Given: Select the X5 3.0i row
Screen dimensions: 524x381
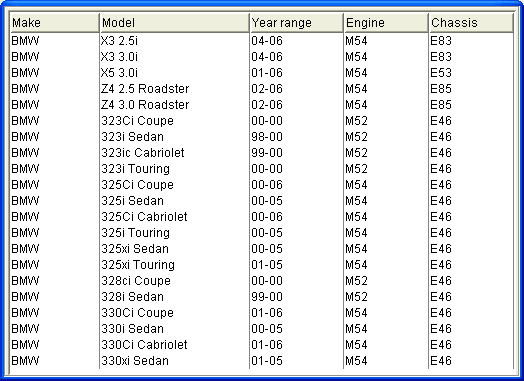Looking at the screenshot, I should pyautogui.click(x=262, y=73).
